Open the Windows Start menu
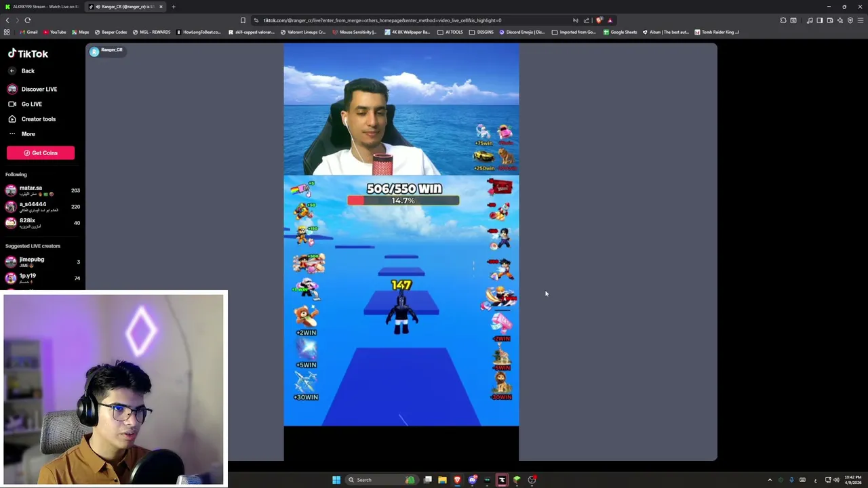The image size is (868, 488). (x=336, y=480)
